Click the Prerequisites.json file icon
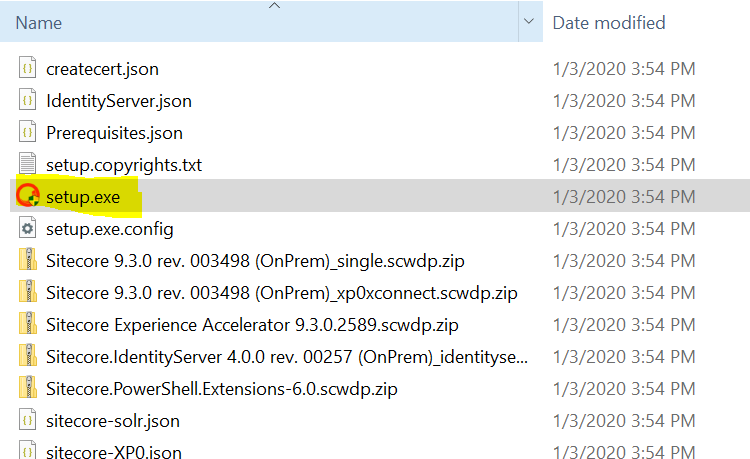The height and width of the screenshot is (459, 750). pyautogui.click(x=27, y=132)
